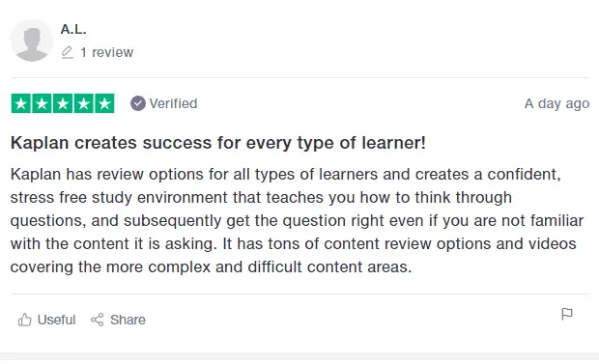
Task: Click the fourth green star
Action: (x=84, y=103)
